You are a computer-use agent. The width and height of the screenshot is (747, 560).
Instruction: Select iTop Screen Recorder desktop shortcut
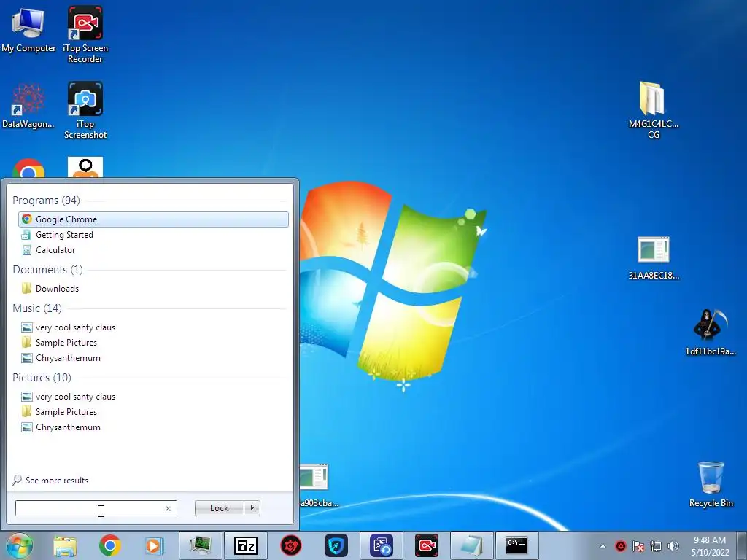(x=85, y=34)
